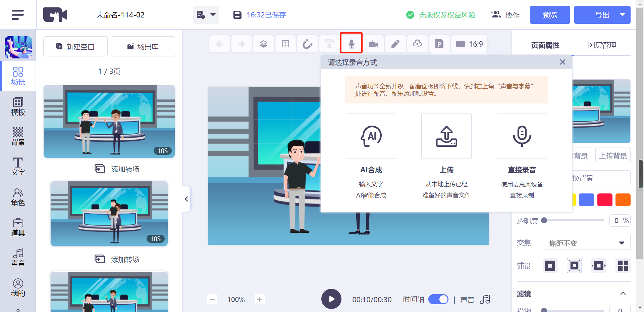Collapse the 滤镜 filter section
Viewport: 644px width, 312px height.
point(623,294)
